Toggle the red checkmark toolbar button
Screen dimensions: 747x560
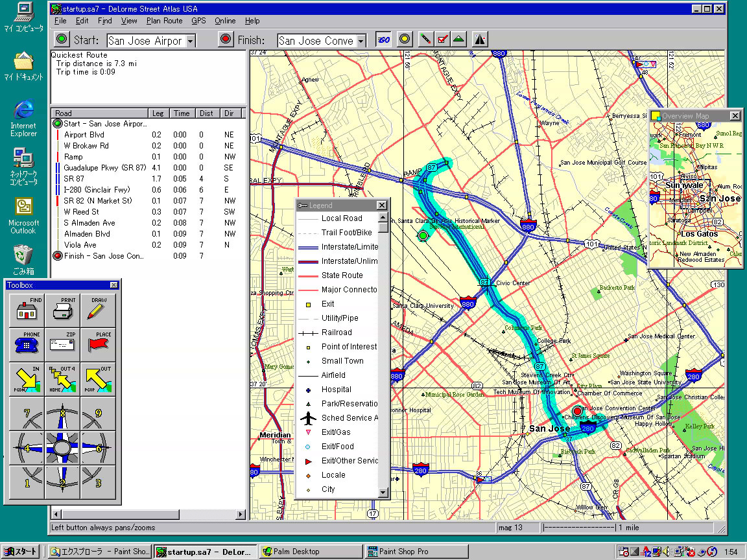[x=442, y=39]
